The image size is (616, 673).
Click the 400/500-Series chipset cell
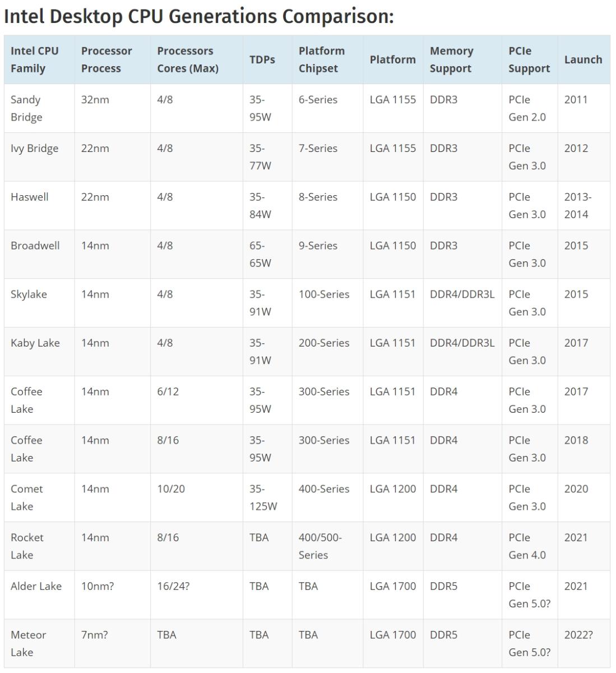pyautogui.click(x=320, y=546)
